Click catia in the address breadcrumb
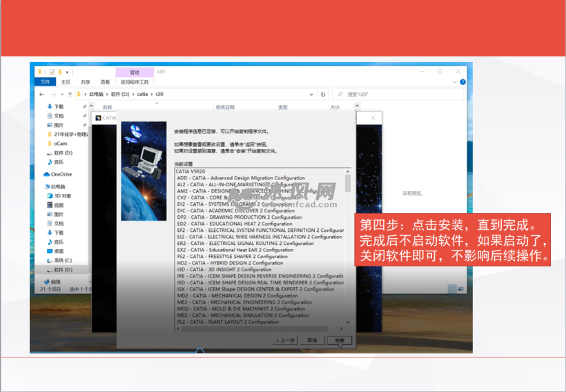The image size is (566, 392). click(142, 95)
